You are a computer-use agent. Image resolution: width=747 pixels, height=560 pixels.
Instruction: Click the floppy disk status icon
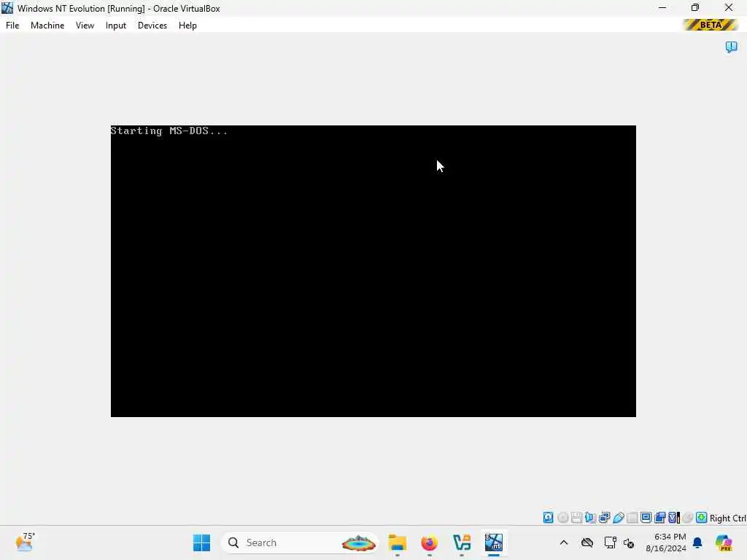tap(576, 518)
